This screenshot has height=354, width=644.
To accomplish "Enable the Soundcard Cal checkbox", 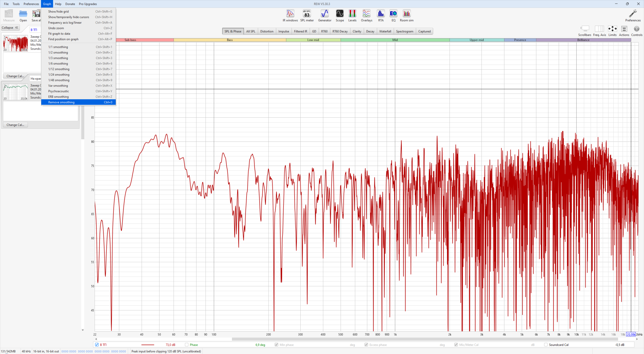I will (x=546, y=344).
